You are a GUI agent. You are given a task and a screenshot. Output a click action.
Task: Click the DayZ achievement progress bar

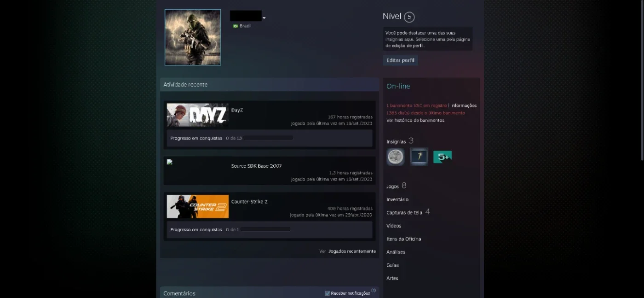click(268, 138)
